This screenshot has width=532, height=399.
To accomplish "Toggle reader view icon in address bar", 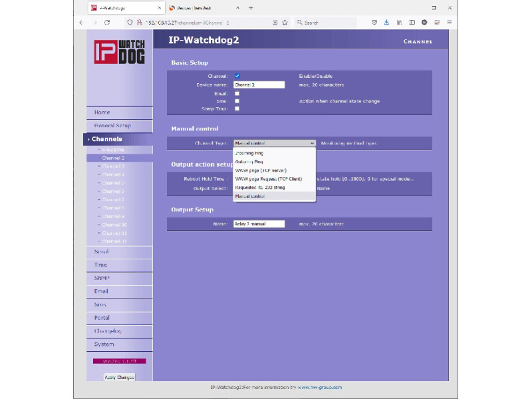I will 275,23.
